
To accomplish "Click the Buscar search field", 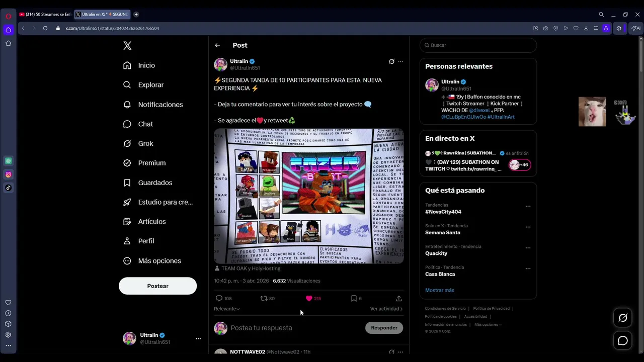I will point(478,45).
